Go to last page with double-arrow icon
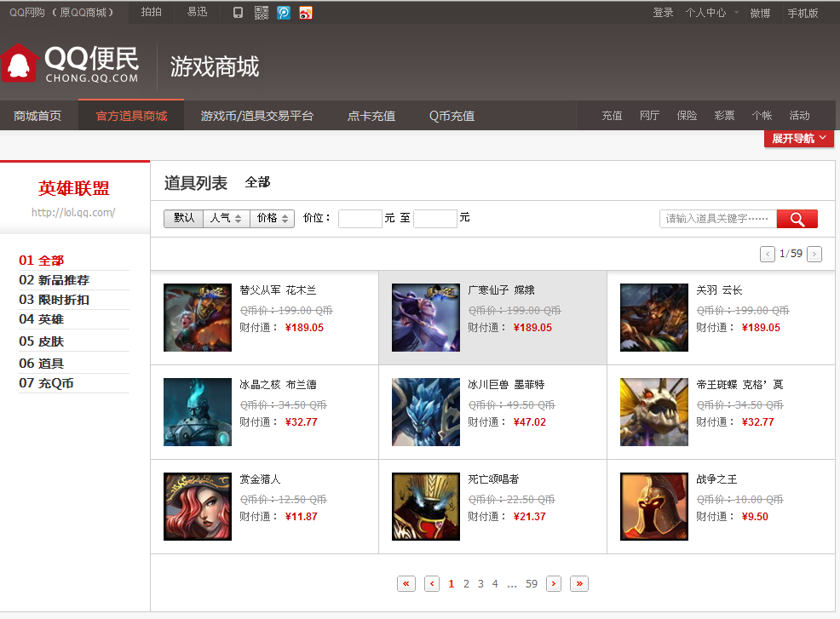840x619 pixels. (x=579, y=583)
